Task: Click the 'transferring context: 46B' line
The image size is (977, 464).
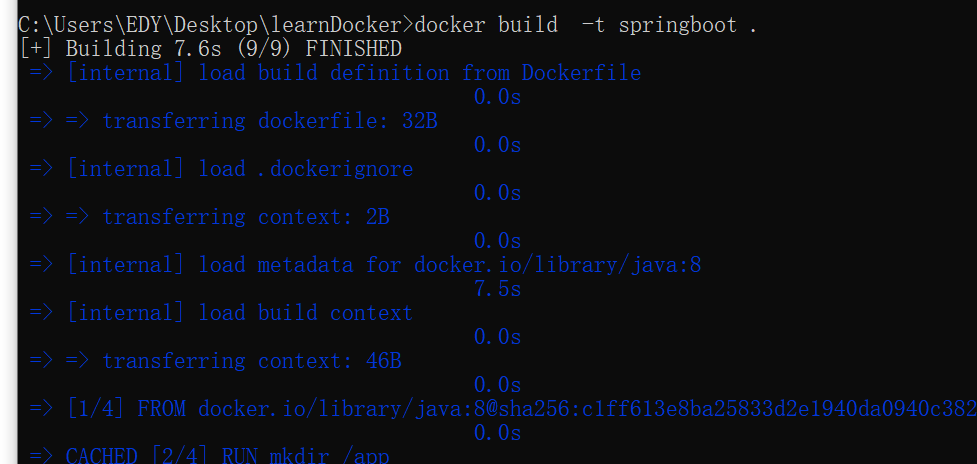Action: 252,361
